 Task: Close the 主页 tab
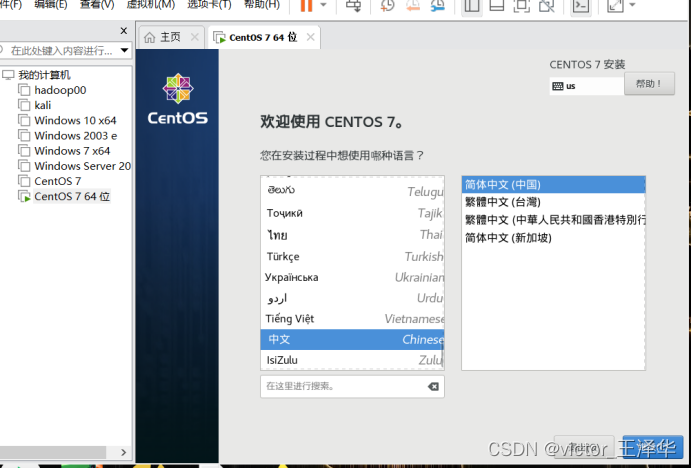[194, 37]
